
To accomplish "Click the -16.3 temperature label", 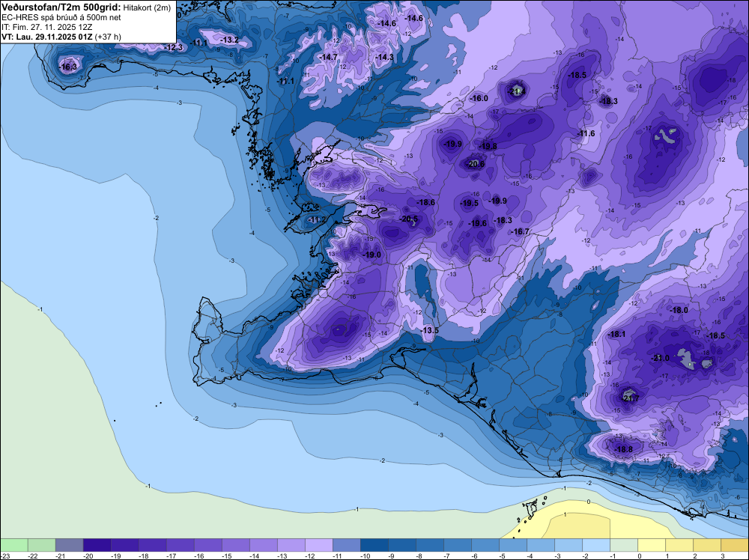I will pyautogui.click(x=68, y=67).
